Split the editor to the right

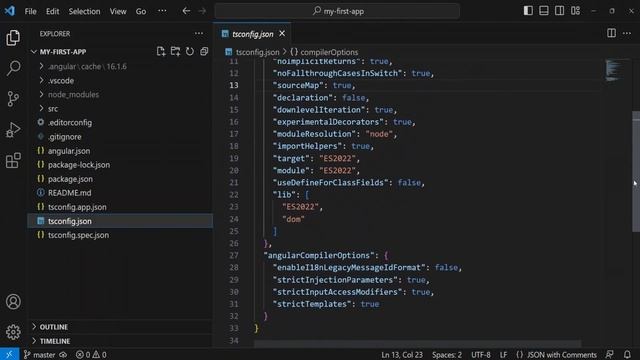click(611, 33)
